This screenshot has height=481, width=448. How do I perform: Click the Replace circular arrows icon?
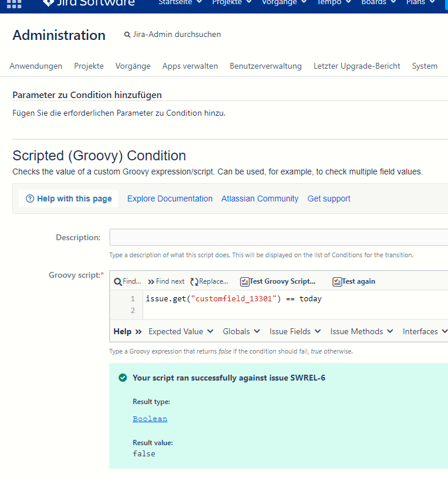click(x=194, y=281)
